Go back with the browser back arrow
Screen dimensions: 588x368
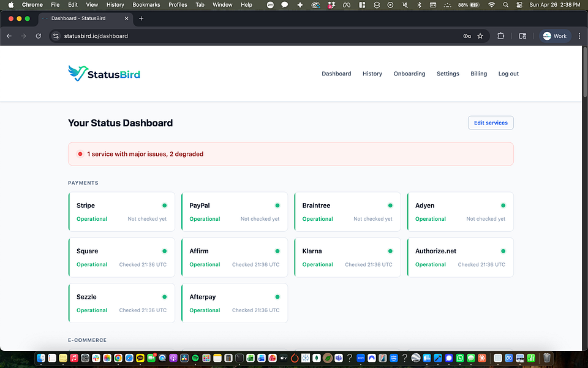click(x=9, y=36)
